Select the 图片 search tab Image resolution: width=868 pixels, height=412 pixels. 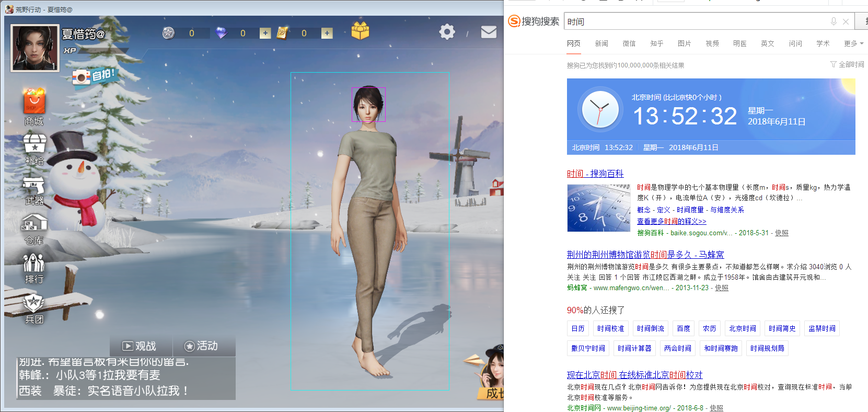point(685,43)
